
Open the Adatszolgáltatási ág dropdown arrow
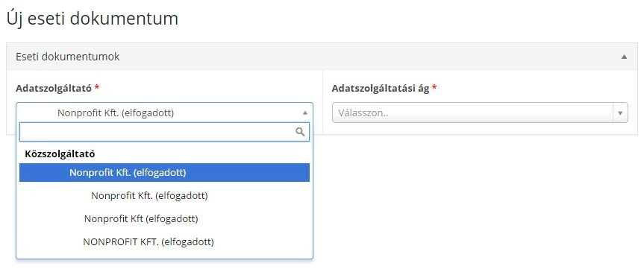(620, 113)
